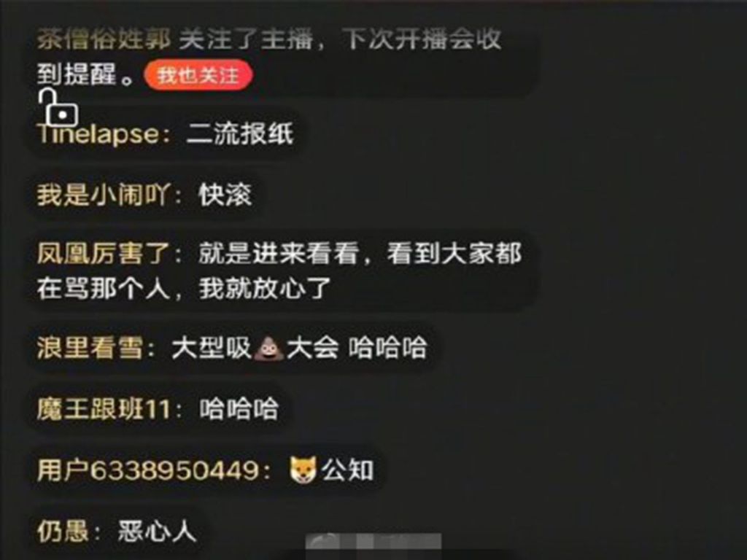The height and width of the screenshot is (560, 747).
Task: Select the username 我是小闹吖
Action: pos(104,195)
